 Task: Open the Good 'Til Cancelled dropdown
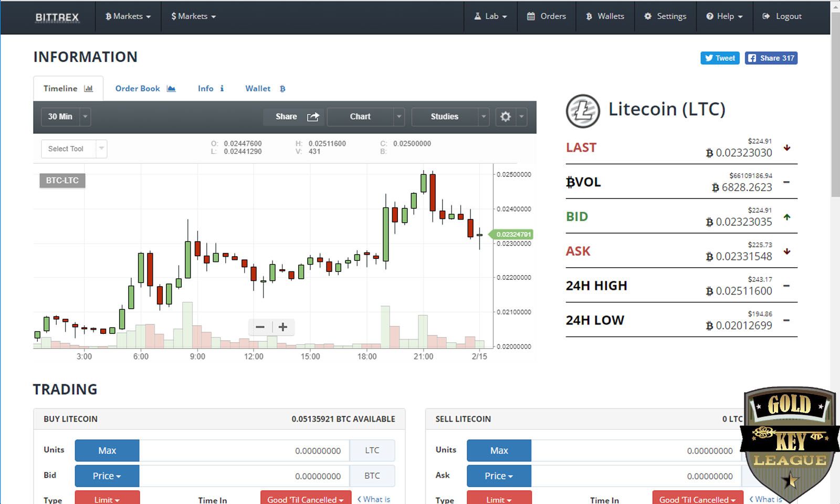tap(305, 499)
